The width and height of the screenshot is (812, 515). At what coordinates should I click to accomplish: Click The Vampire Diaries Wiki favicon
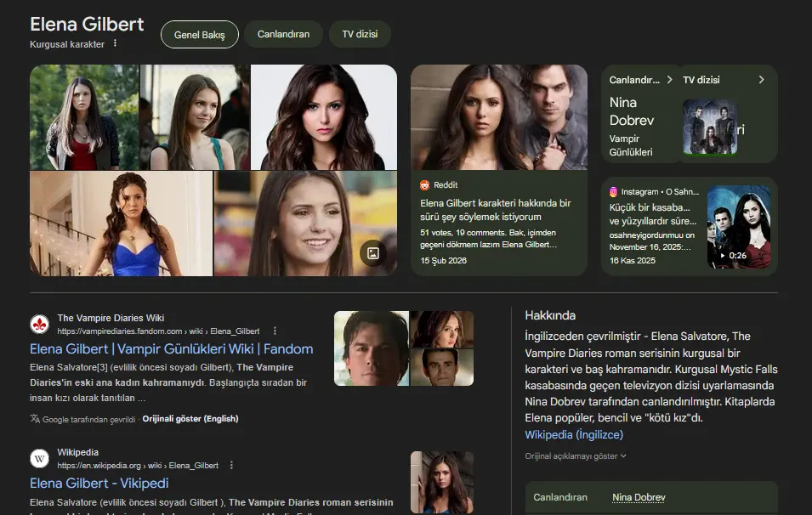[x=39, y=325]
